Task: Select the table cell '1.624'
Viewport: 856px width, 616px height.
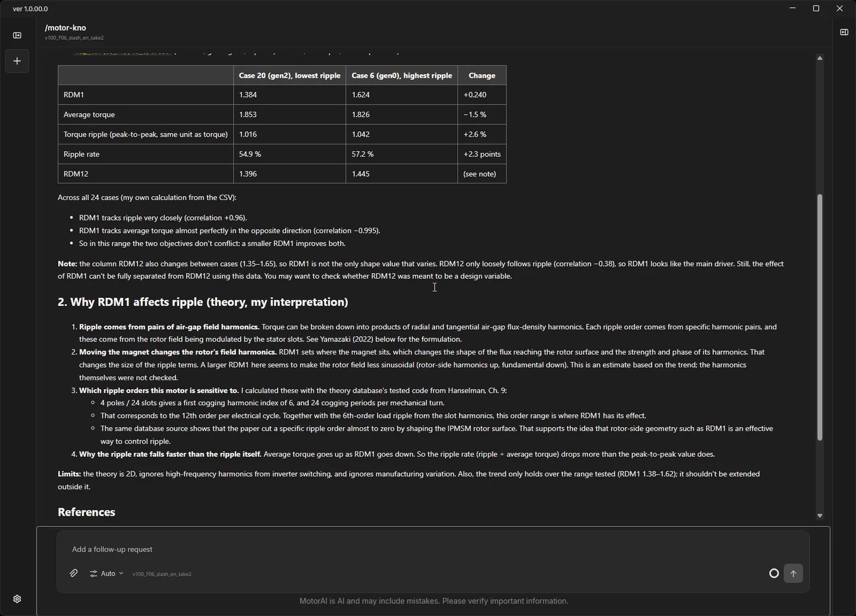Action: pos(402,94)
